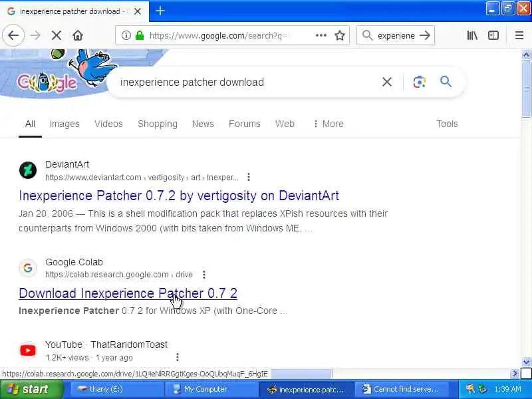Open Inexperience Patcher 0.7.2 DeviantArt link

[179, 196]
